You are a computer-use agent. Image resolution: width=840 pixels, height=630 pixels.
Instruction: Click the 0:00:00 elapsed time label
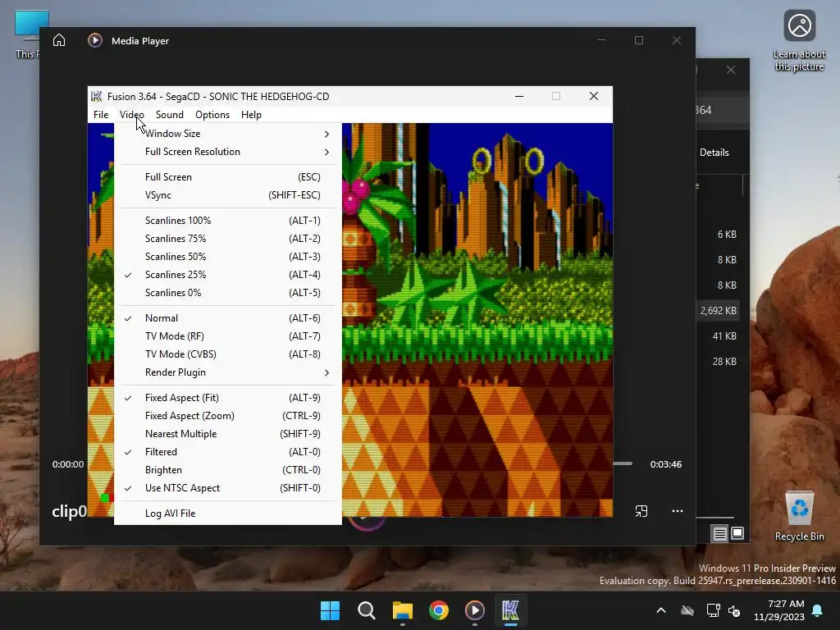68,464
